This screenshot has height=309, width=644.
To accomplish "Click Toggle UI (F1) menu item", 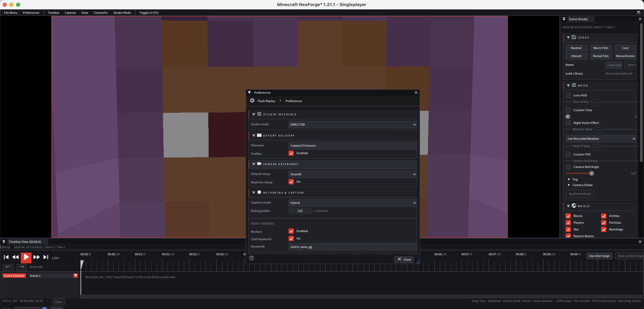I will [149, 13].
